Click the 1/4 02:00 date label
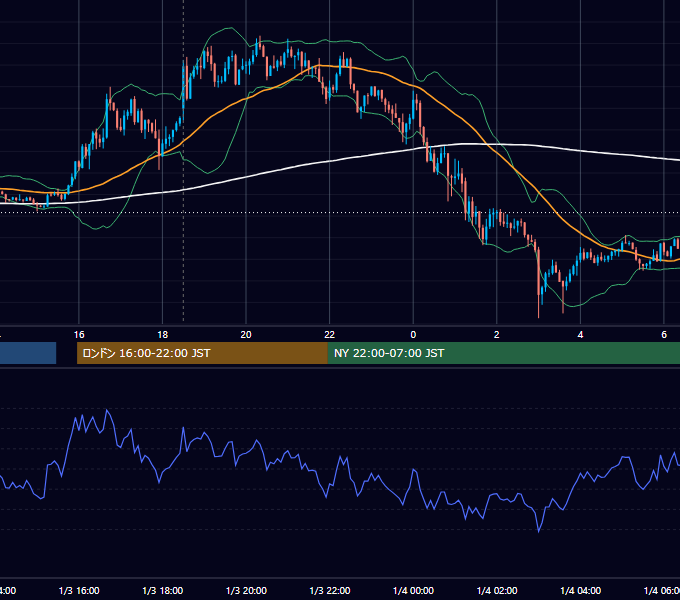 [497, 590]
